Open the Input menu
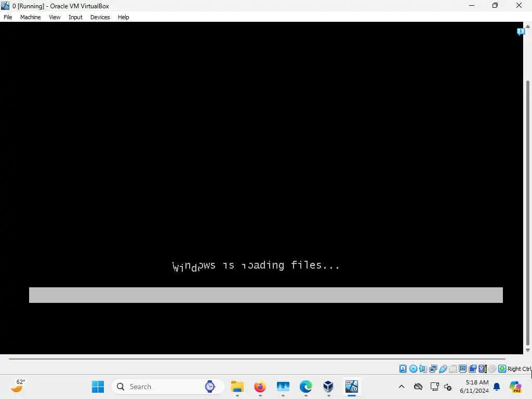The height and width of the screenshot is (399, 532). (x=75, y=17)
